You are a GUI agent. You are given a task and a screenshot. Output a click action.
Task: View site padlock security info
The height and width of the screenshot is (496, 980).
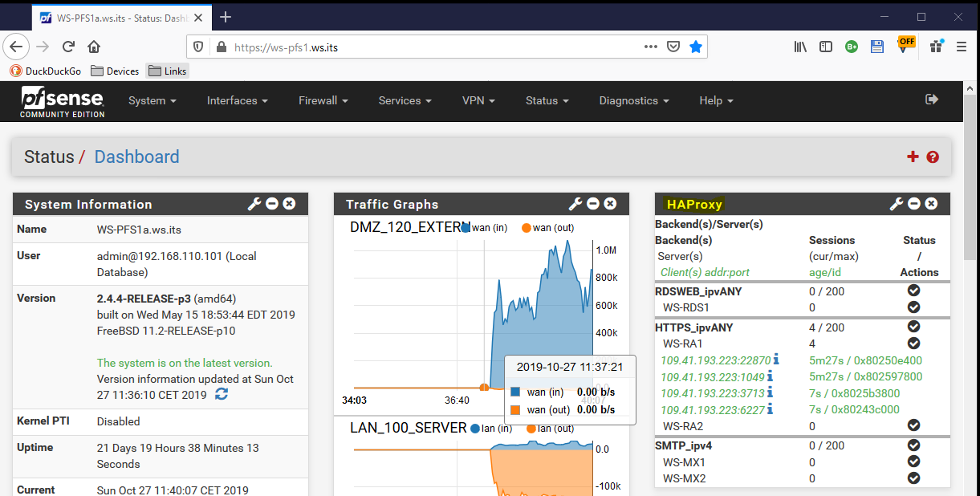click(x=222, y=47)
